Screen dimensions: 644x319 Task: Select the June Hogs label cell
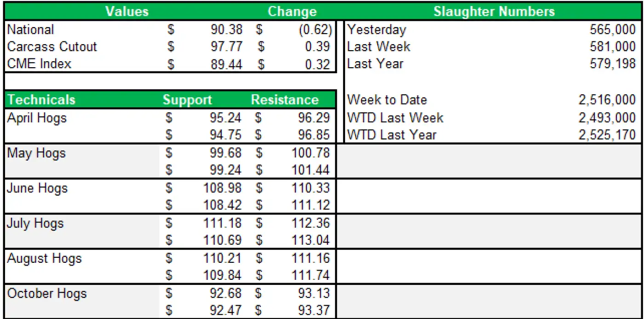[37, 188]
